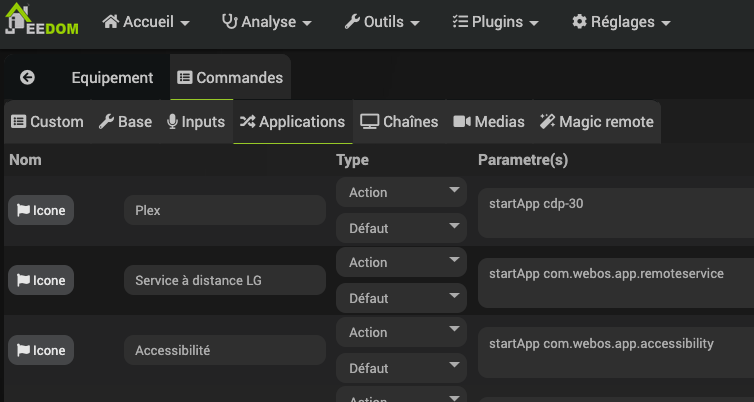Choose an icon for the Plex command
754x402 pixels.
click(x=41, y=210)
